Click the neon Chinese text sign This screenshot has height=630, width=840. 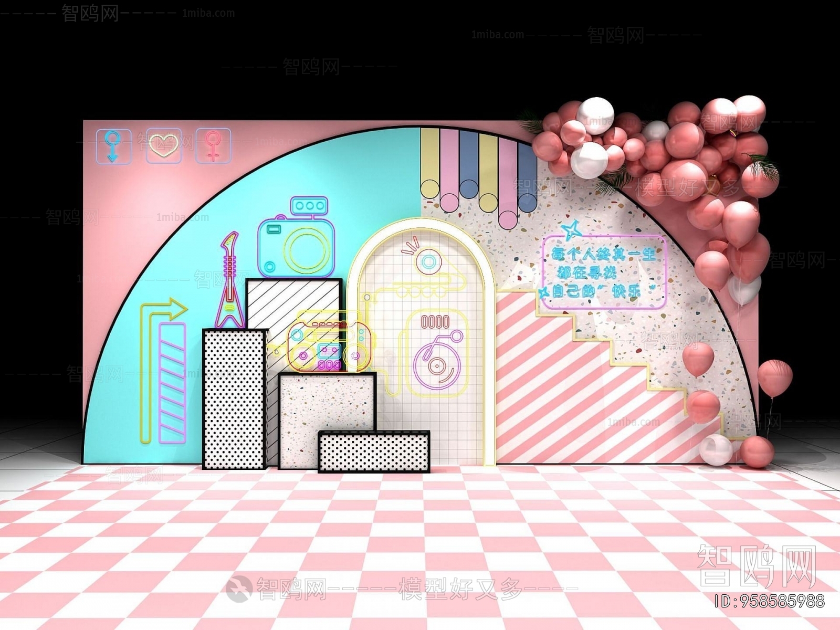tap(604, 272)
